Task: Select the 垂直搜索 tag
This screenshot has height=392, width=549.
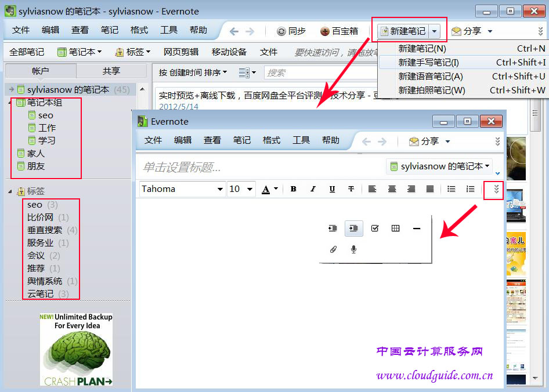Action: coord(52,230)
